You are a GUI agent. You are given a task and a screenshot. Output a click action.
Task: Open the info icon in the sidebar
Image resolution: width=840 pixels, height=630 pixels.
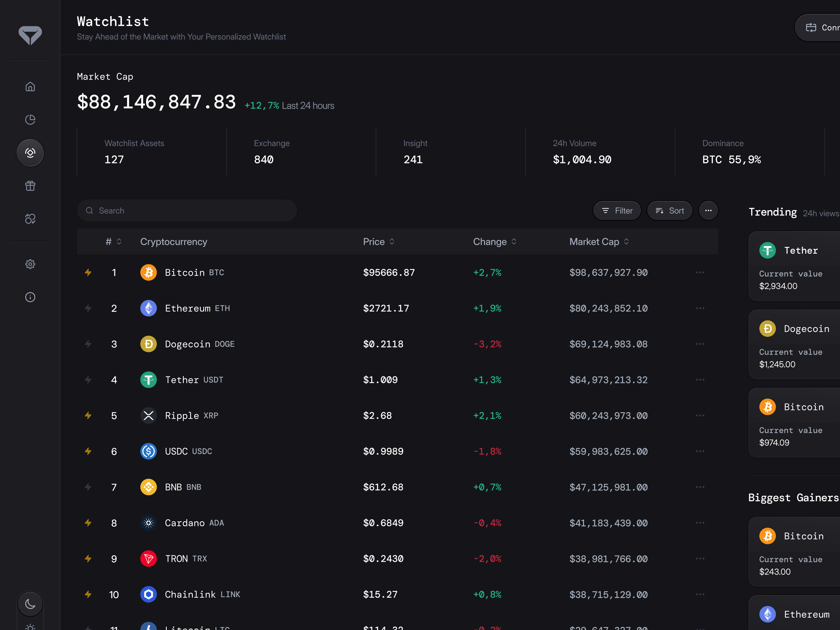[x=30, y=297]
